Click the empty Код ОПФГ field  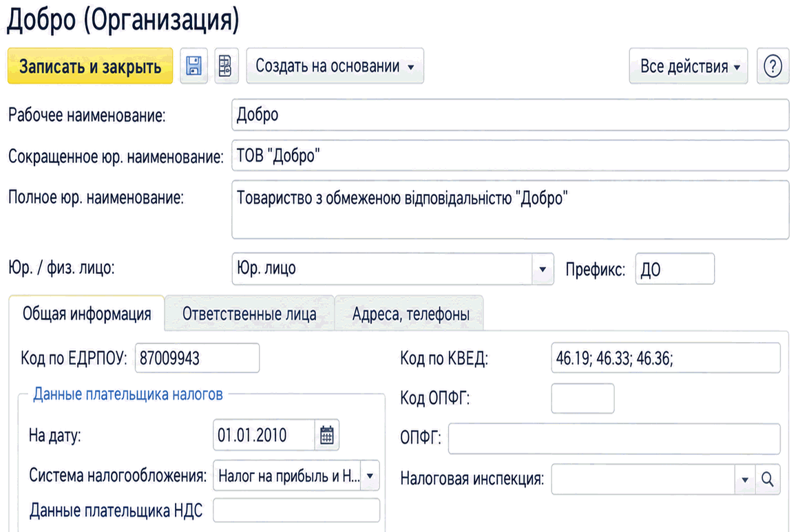[582, 398]
